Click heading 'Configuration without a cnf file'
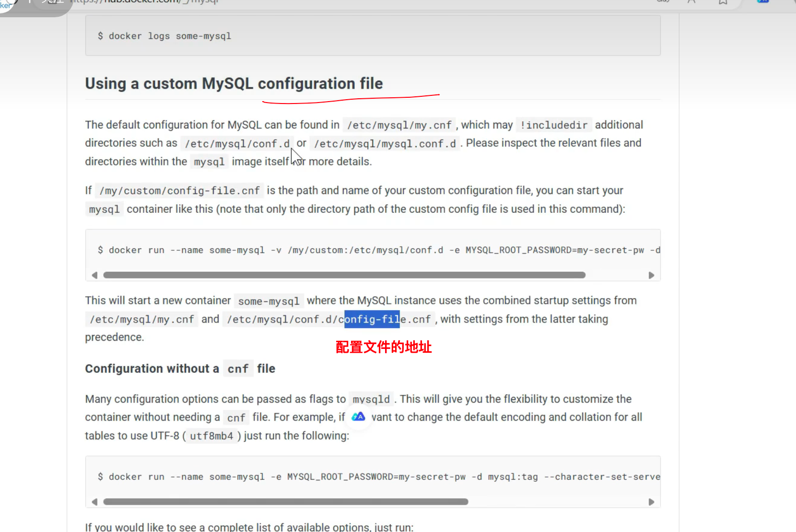 180,369
